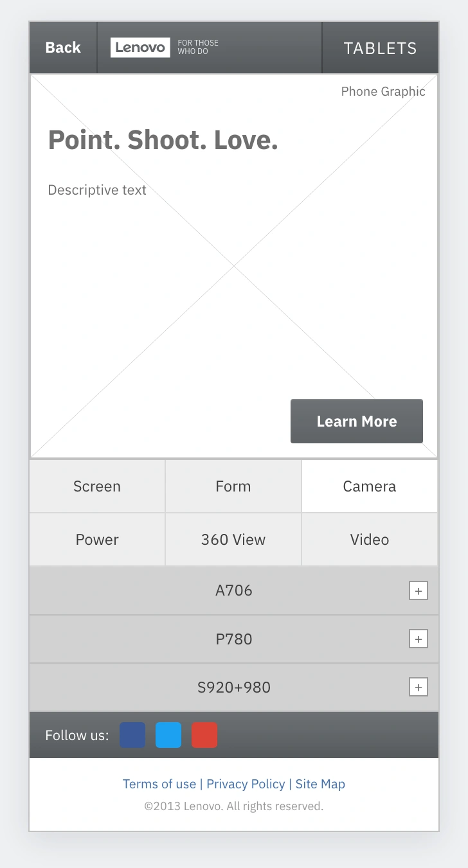Open the Site Map link
This screenshot has height=868, width=468.
[x=320, y=784]
